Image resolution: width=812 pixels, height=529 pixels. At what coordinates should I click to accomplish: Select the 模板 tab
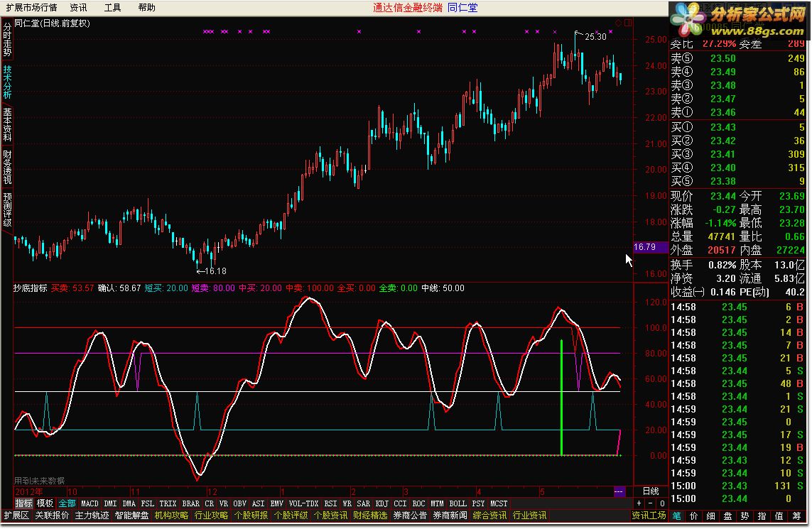pyautogui.click(x=45, y=503)
